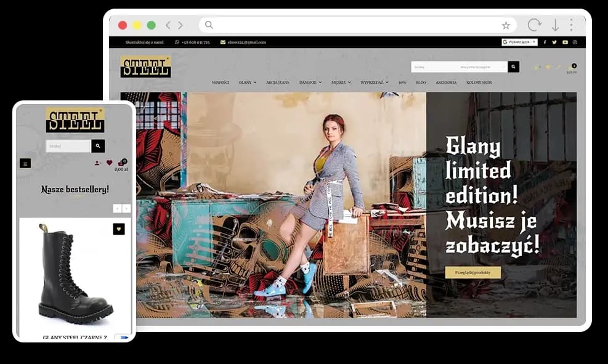Viewport: 608px width, 364px height.
Task: Tap the mobile hamburger menu icon
Action: tap(25, 163)
